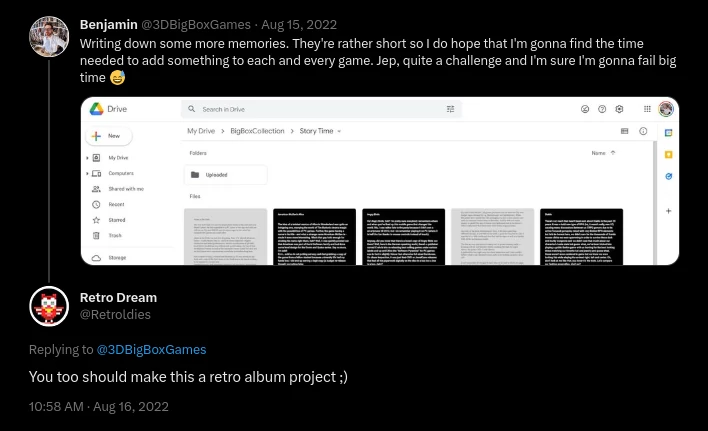708x431 pixels.
Task: Add an add-on with the plus icon
Action: [669, 211]
